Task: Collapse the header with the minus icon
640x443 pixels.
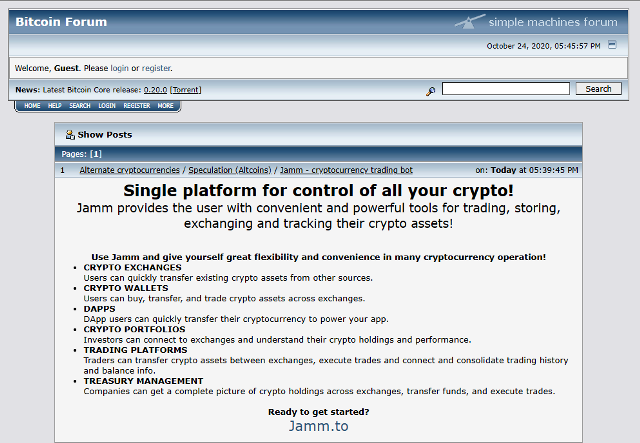Action: pos(613,45)
